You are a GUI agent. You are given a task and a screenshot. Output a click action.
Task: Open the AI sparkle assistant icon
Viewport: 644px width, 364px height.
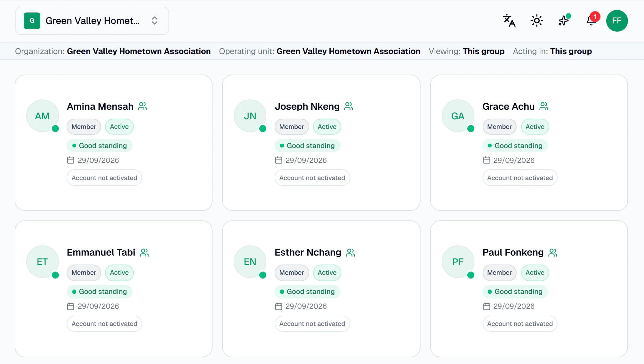[x=564, y=20]
